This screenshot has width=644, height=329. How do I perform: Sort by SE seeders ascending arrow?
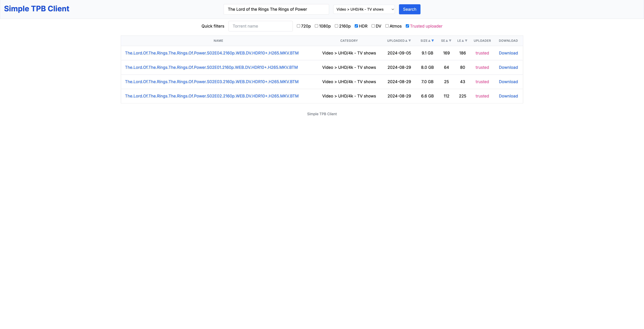coord(447,41)
